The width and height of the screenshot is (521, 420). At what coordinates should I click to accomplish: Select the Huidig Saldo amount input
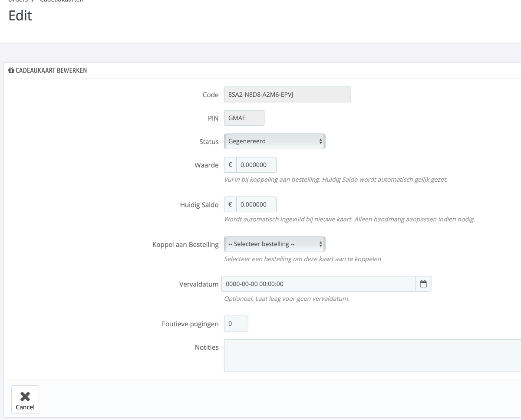pos(256,205)
